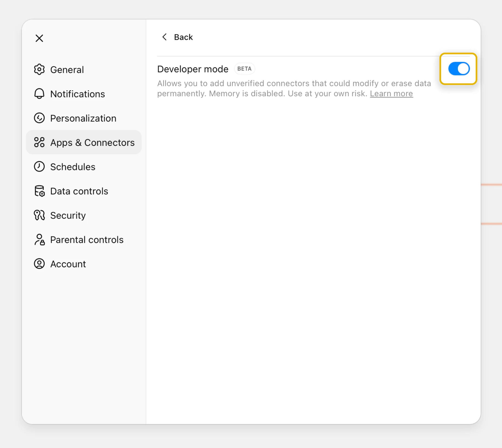Viewport: 502px width, 448px height.
Task: Click the Account profile icon
Action: coord(40,264)
